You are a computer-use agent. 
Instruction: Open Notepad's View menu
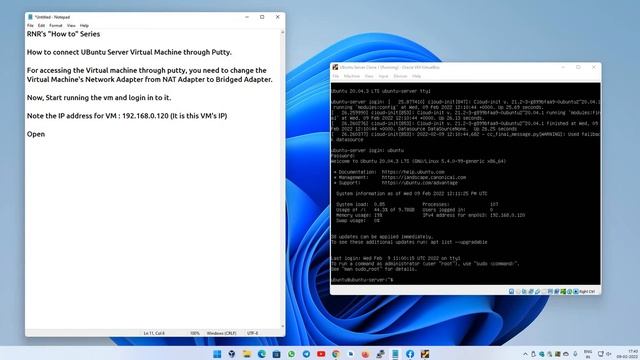71,26
